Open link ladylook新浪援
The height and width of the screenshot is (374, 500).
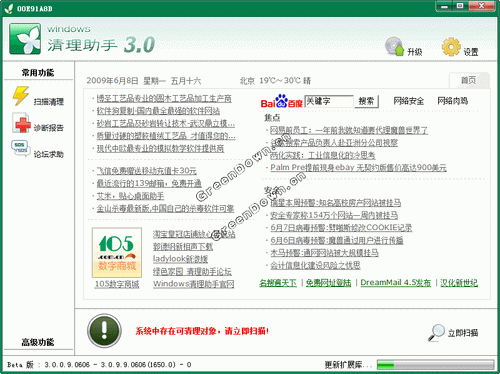[180, 259]
